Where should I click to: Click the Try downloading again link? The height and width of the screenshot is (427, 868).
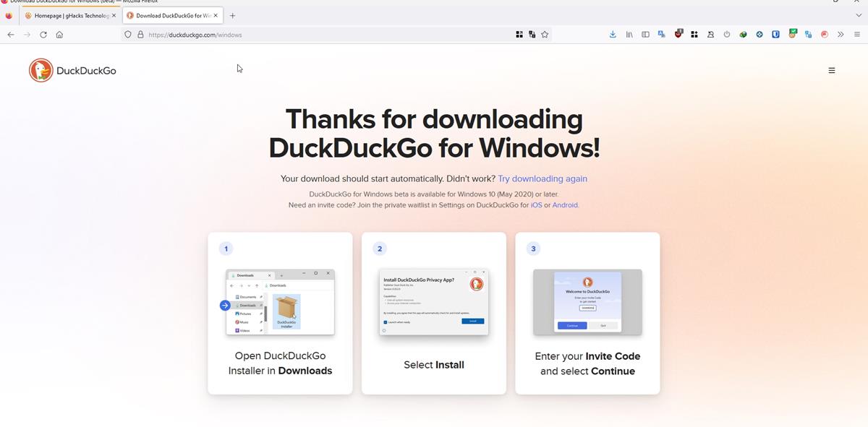[542, 178]
